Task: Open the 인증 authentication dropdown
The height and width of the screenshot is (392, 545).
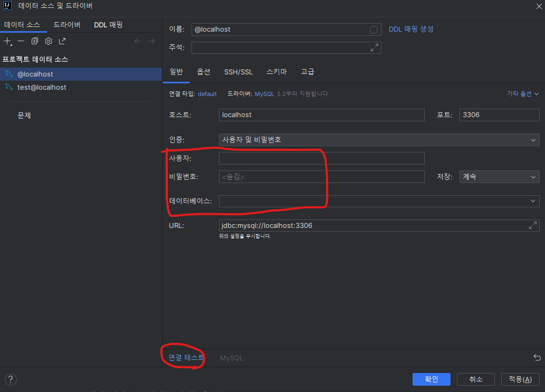Action: coord(379,140)
